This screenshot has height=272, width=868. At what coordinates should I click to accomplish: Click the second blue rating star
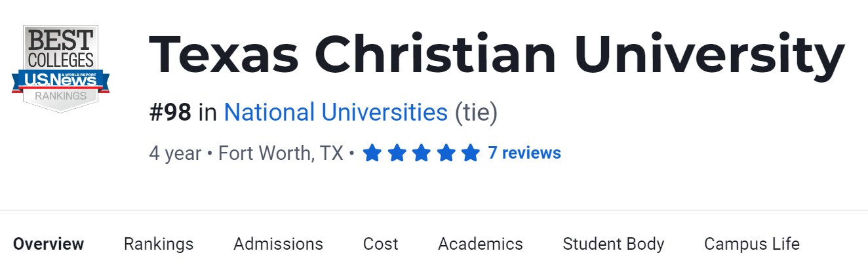[397, 153]
